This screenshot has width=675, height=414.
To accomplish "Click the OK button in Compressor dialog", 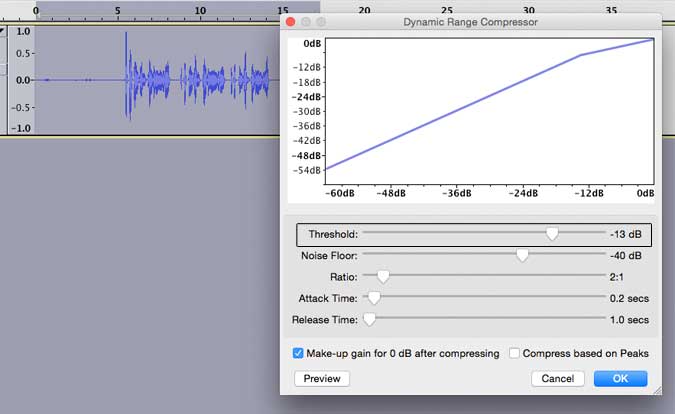I will 620,379.
